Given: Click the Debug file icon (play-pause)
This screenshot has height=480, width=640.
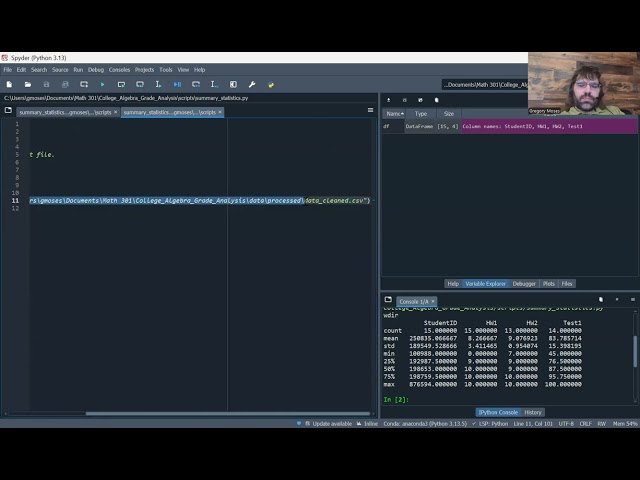Looking at the screenshot, I should (178, 84).
